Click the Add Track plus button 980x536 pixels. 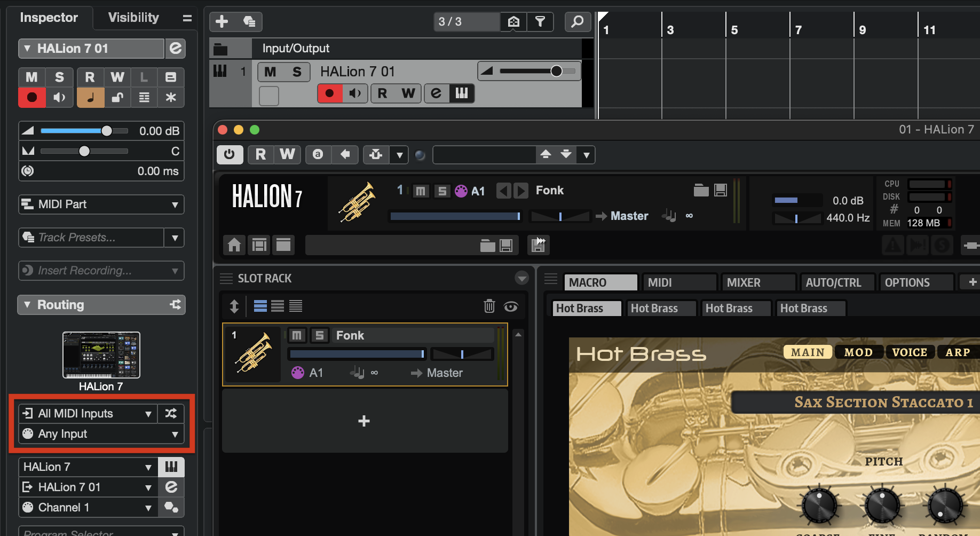coord(222,21)
